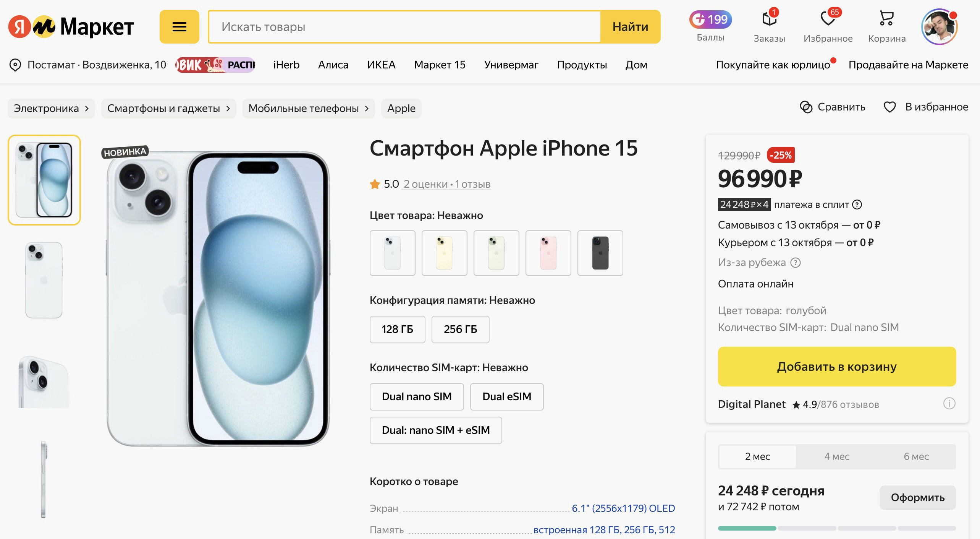Screen dimensions: 980x539
Task: Select the black iPhone color swatch
Action: (600, 253)
